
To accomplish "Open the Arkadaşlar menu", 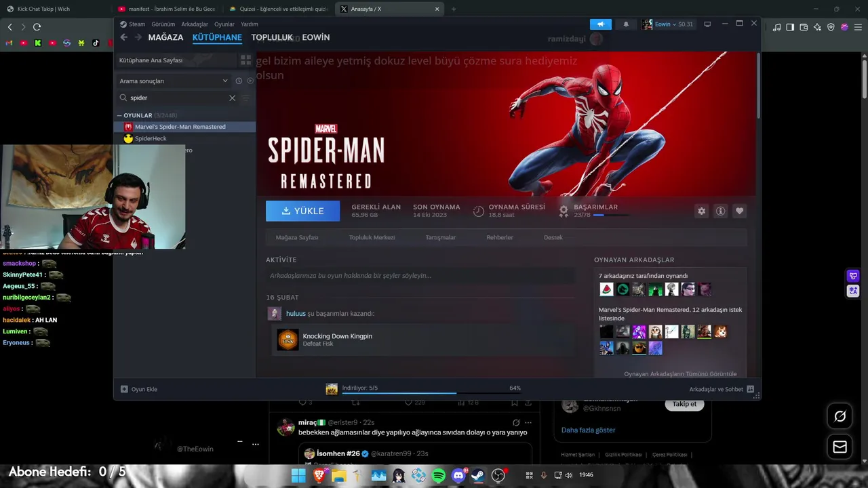I will pyautogui.click(x=195, y=24).
